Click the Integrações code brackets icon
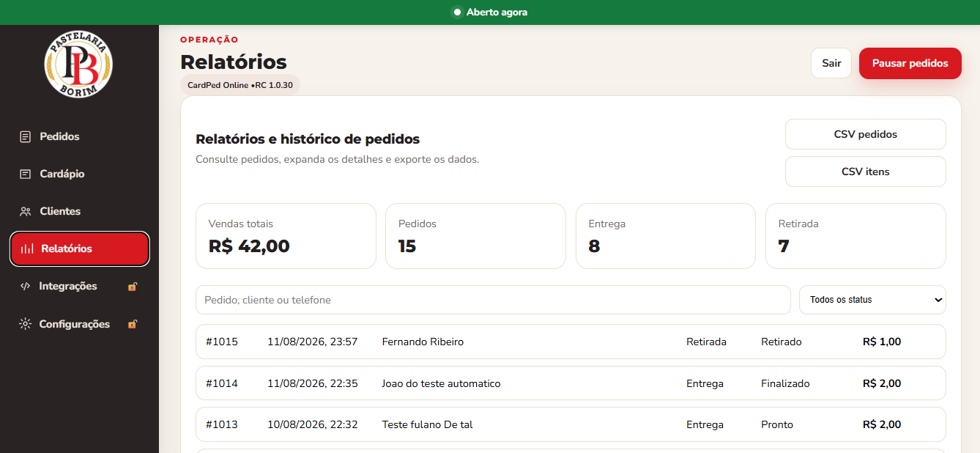Viewport: 980px width, 453px height. click(x=25, y=286)
